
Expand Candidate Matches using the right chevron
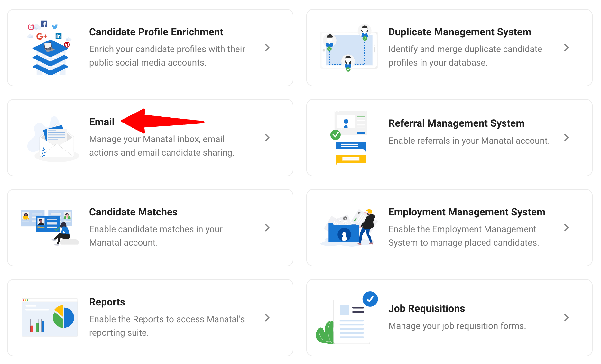pyautogui.click(x=267, y=228)
